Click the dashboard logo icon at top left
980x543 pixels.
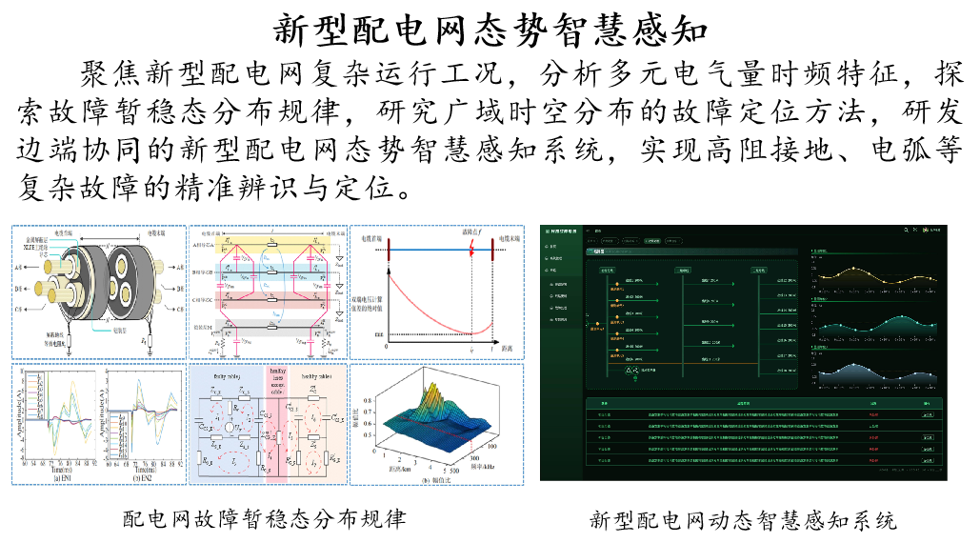point(548,231)
